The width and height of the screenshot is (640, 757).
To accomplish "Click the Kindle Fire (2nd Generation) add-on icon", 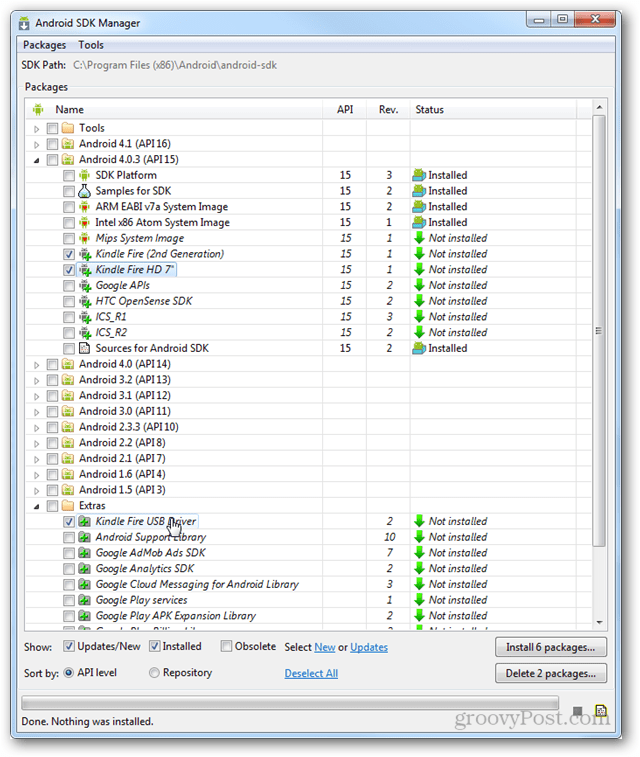I will (x=85, y=254).
